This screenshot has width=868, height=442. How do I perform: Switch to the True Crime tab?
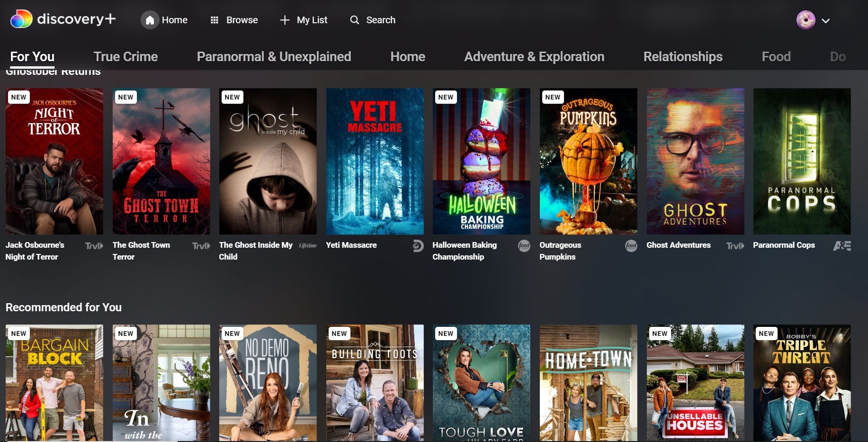(x=125, y=57)
